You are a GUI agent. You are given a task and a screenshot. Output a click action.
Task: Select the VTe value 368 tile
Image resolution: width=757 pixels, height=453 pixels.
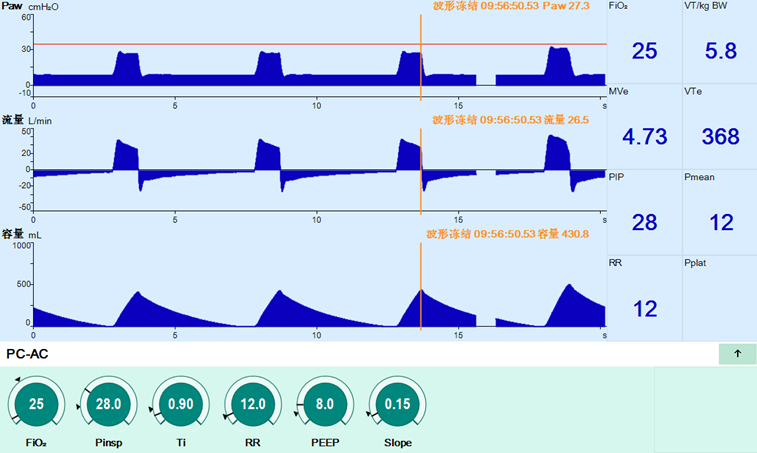720,127
